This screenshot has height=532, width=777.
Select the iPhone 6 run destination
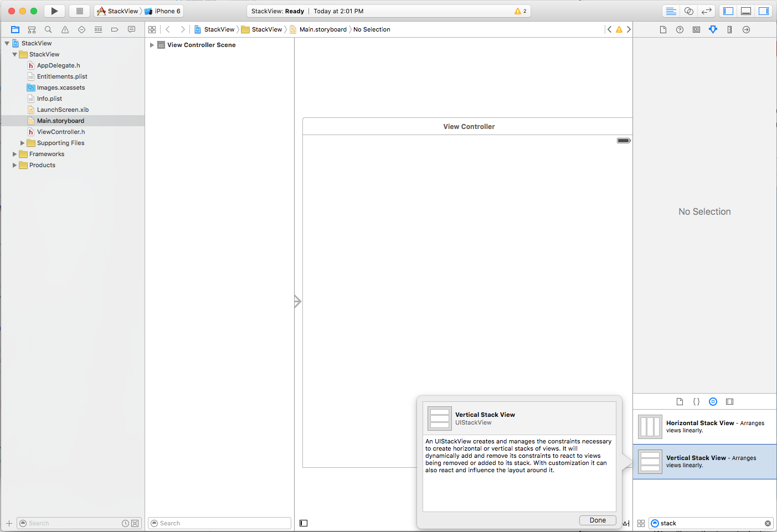tap(163, 11)
